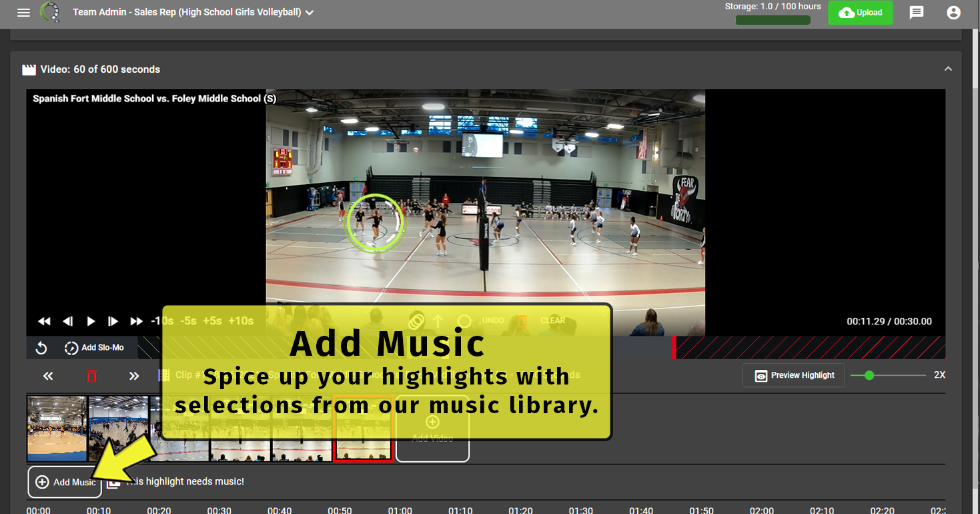
Task: Step forward one frame
Action: tap(113, 321)
